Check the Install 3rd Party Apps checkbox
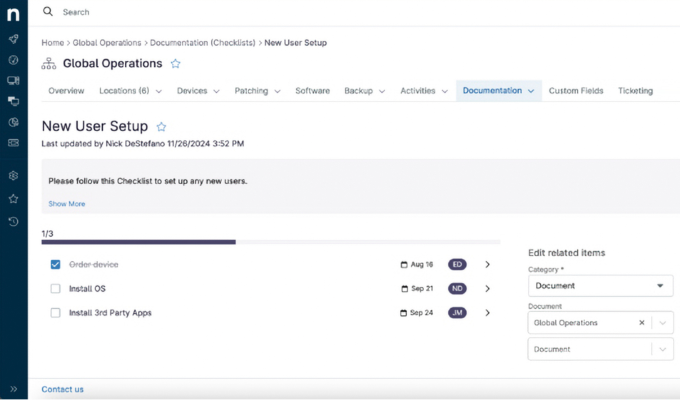This screenshot has width=680, height=400. pos(56,313)
